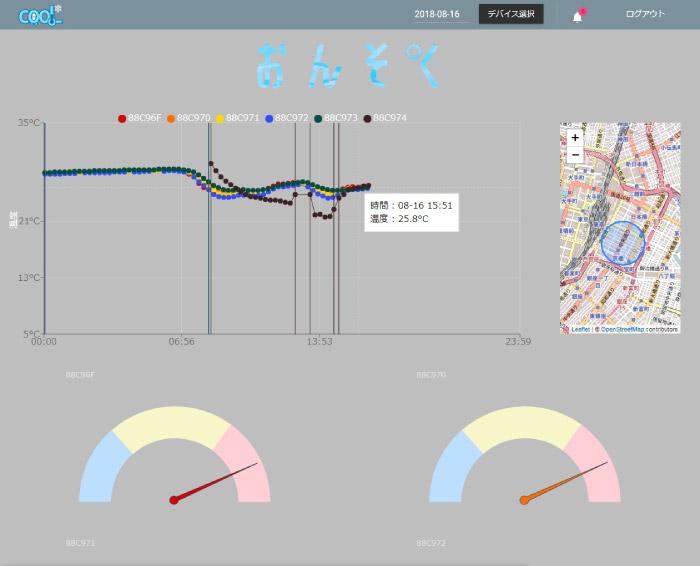Toggle the 88C970 legend entry
The image size is (700, 566).
click(x=188, y=118)
